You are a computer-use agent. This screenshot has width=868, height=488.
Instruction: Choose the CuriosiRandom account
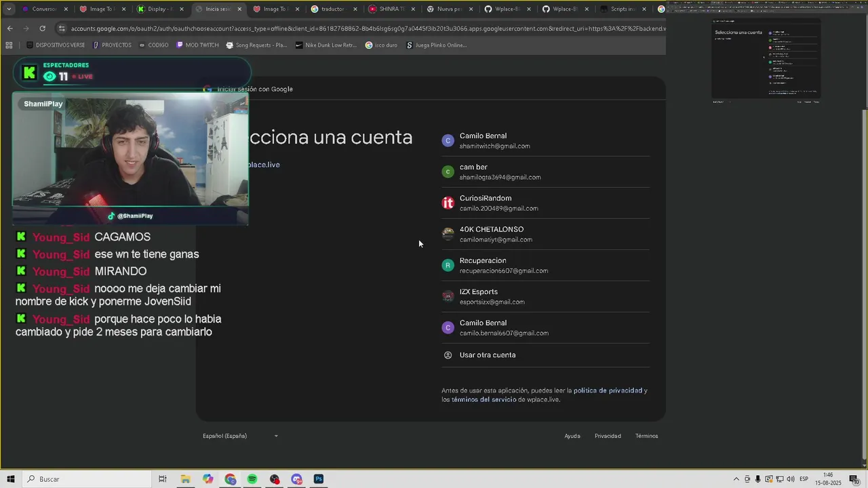(545, 203)
